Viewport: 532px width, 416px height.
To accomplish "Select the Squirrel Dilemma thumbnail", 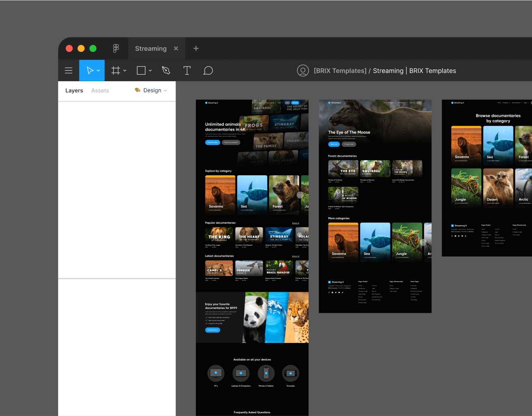I will 375,168.
